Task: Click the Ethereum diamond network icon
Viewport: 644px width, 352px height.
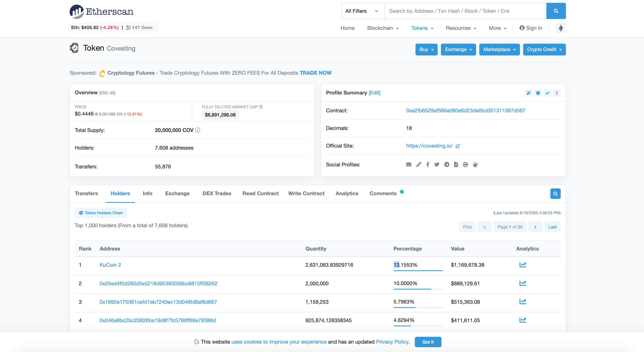Action: 561,28
